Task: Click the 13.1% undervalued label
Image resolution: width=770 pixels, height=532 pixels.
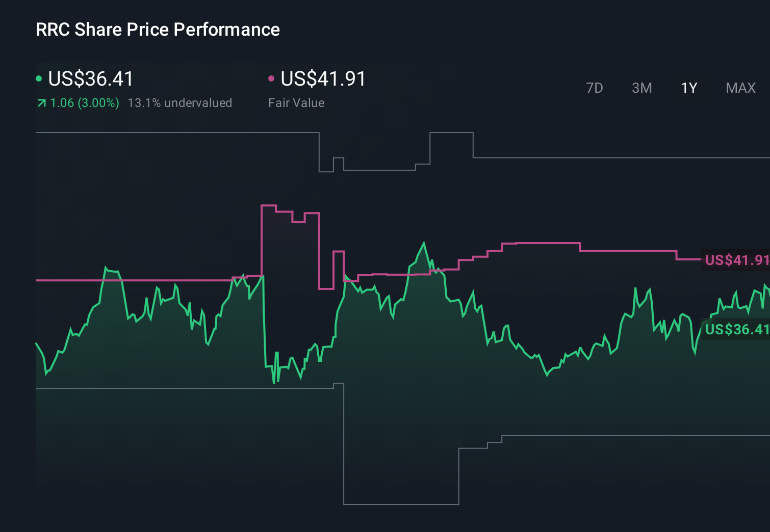Action: tap(181, 102)
